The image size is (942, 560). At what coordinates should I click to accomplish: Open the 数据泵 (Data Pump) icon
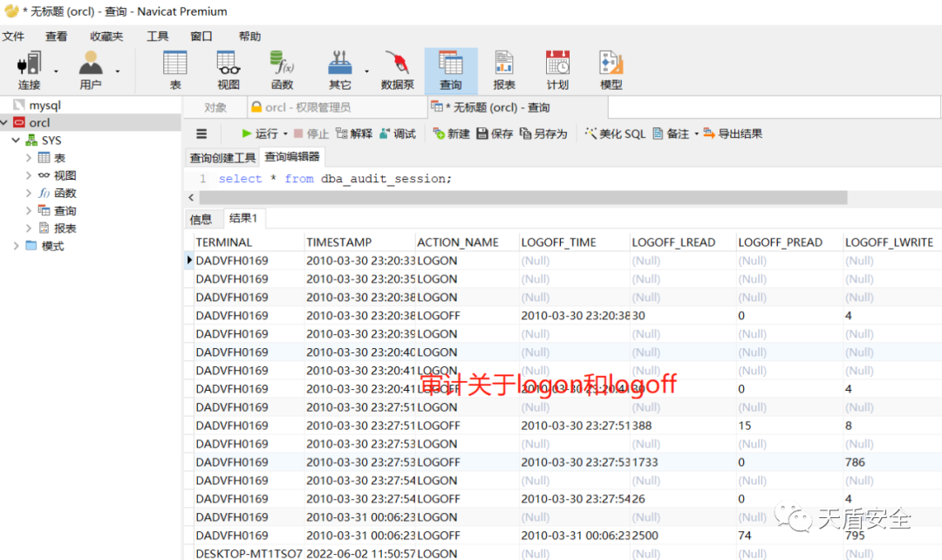[398, 70]
